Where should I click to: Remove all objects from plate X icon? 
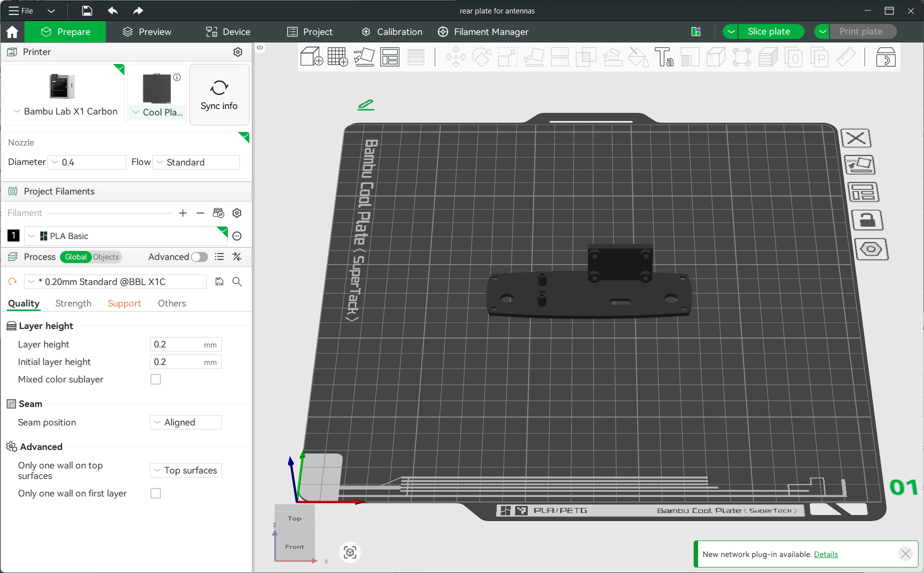856,138
